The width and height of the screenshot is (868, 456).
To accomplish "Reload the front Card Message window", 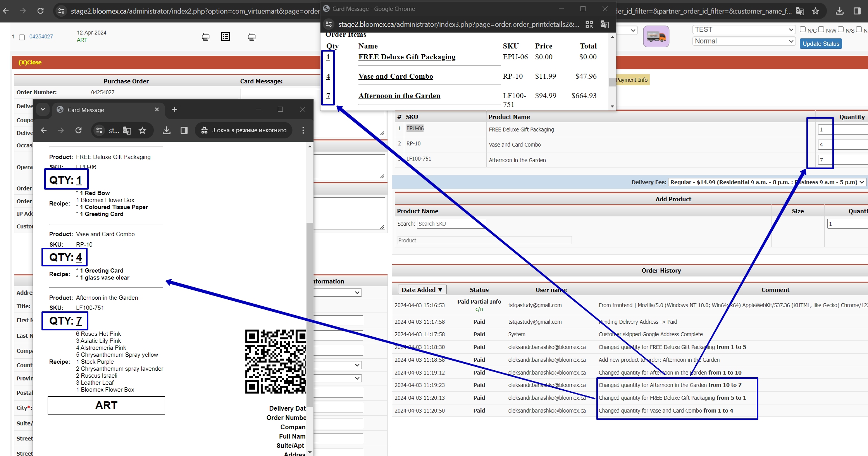I will click(78, 130).
